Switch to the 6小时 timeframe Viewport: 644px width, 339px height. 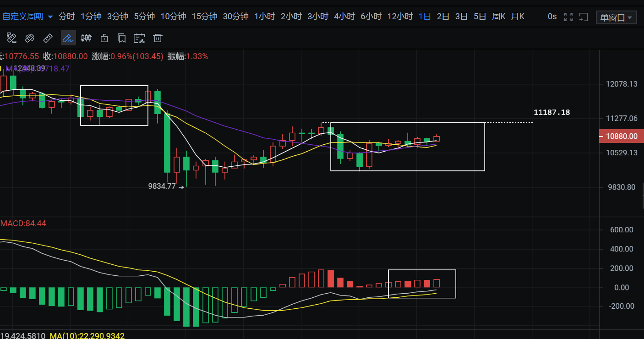point(371,16)
